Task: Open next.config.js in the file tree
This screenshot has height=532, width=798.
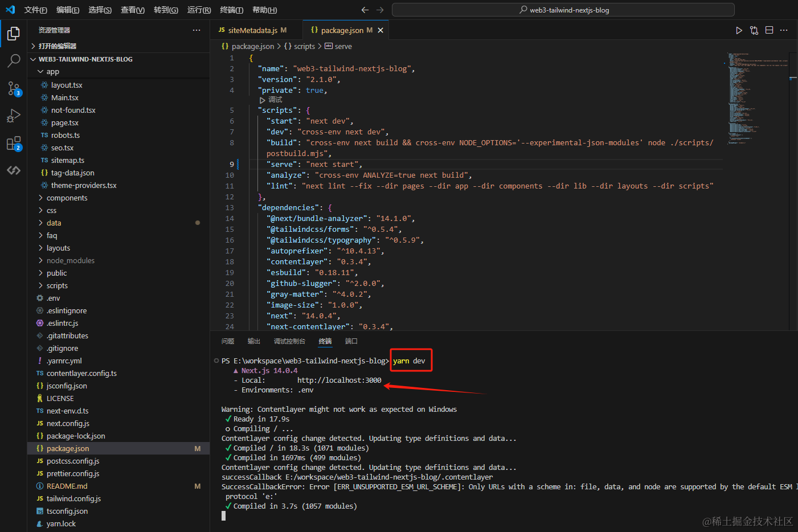Action: (118, 424)
